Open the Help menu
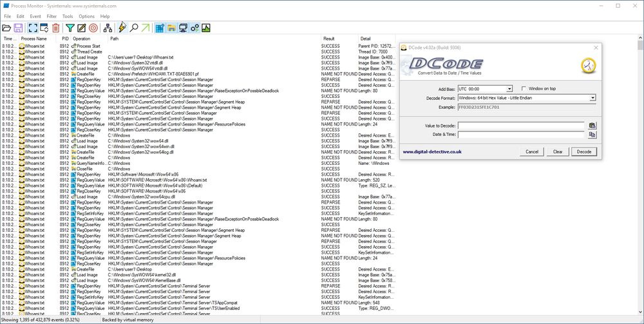Screen dimensions: 644x324 (x=105, y=17)
